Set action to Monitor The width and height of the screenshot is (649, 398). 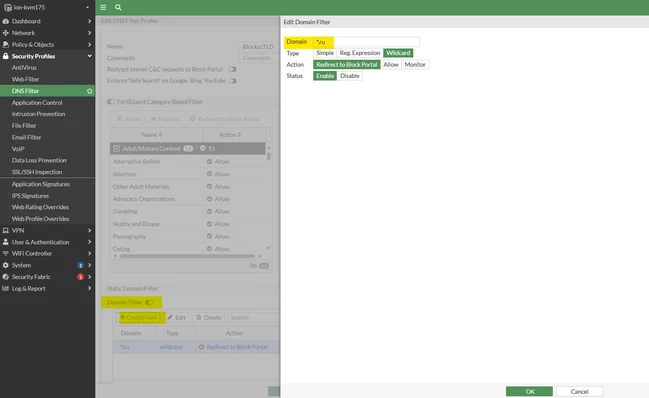415,65
